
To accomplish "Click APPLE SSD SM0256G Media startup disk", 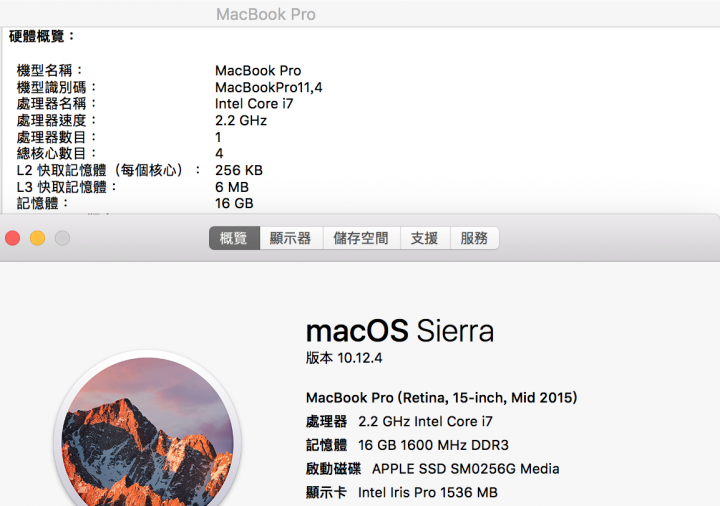I will (x=433, y=469).
